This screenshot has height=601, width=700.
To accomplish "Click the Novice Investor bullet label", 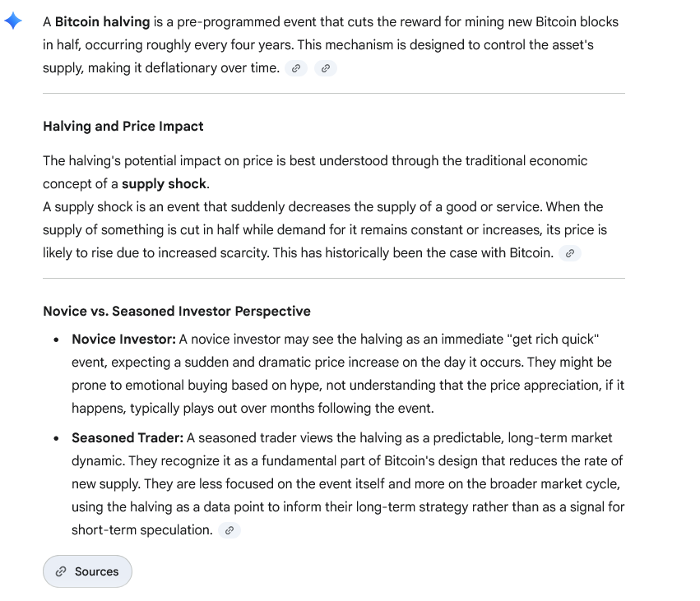I will 118,339.
